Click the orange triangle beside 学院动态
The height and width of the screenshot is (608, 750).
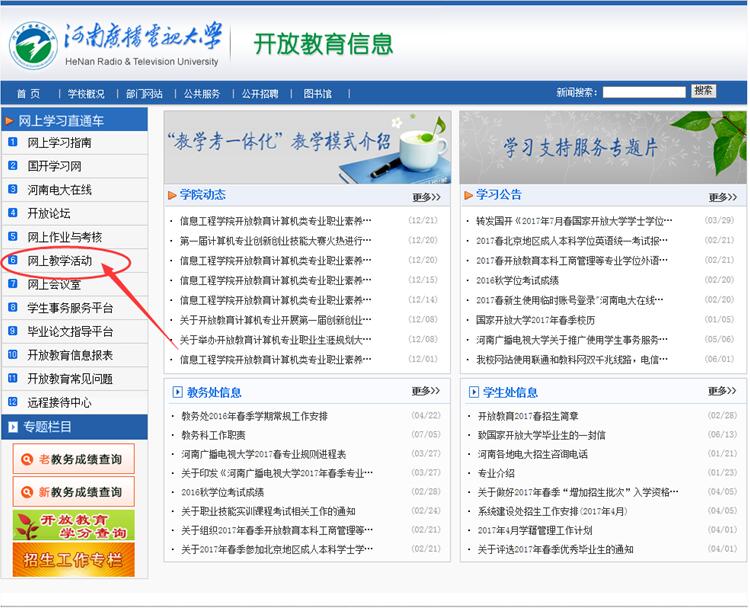[x=173, y=195]
